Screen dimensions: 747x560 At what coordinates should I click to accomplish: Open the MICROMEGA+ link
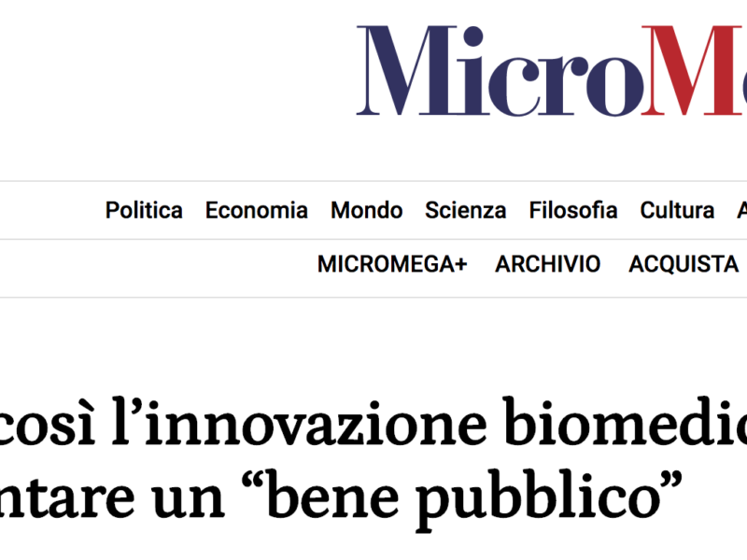pos(392,264)
